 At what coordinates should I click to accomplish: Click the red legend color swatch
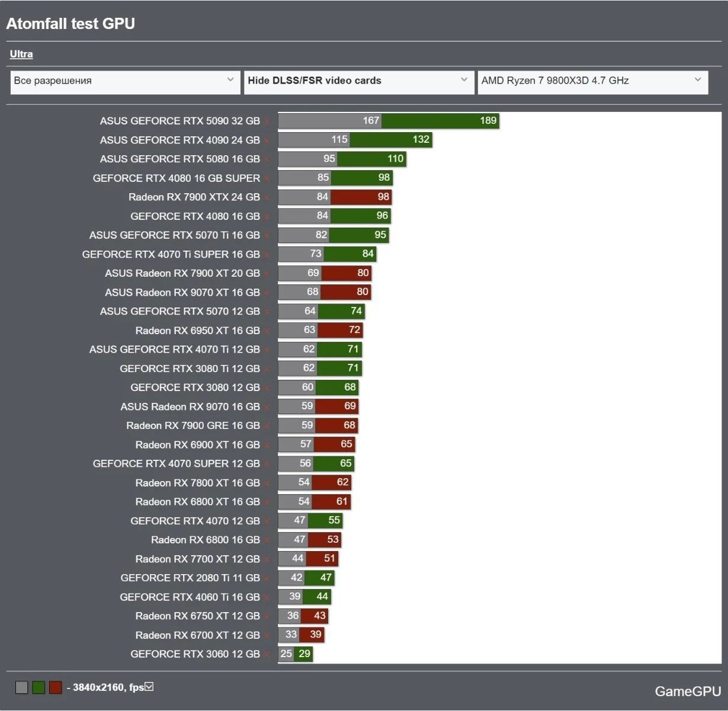(55, 687)
